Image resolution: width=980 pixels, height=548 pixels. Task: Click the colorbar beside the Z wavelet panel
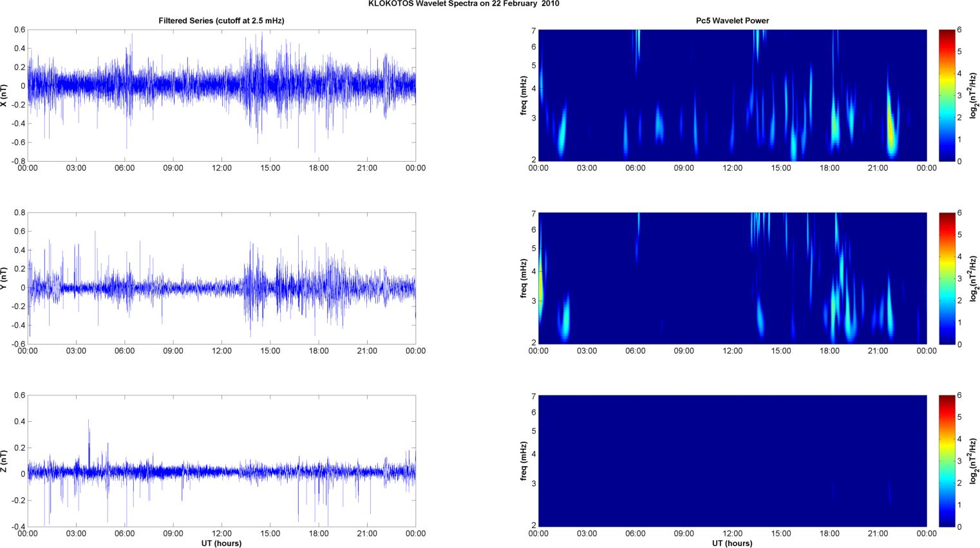pyautogui.click(x=947, y=461)
